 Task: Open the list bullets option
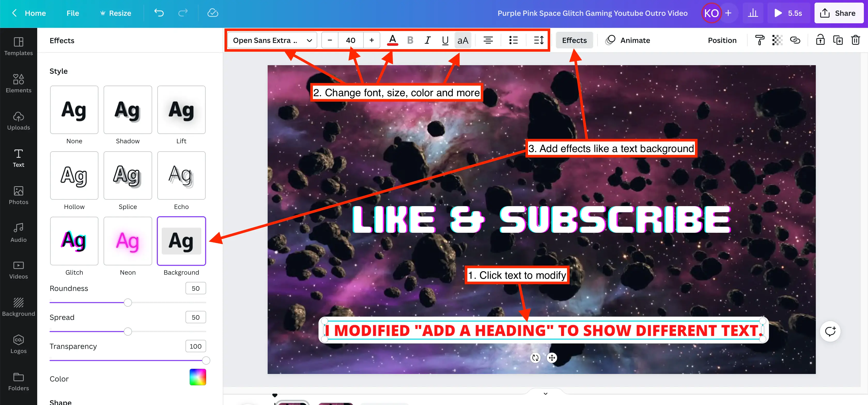[513, 40]
